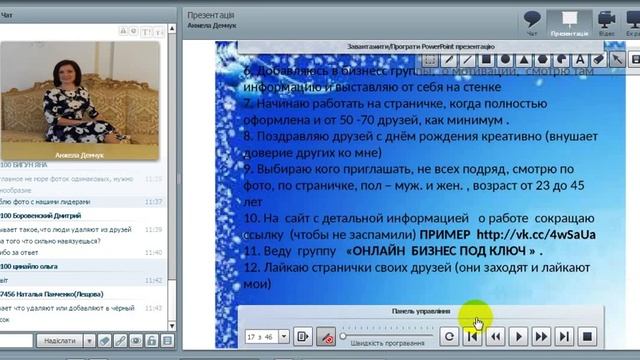Open the dropdown arrow beside Надіслати
640x360 pixels.
[x=89, y=340]
